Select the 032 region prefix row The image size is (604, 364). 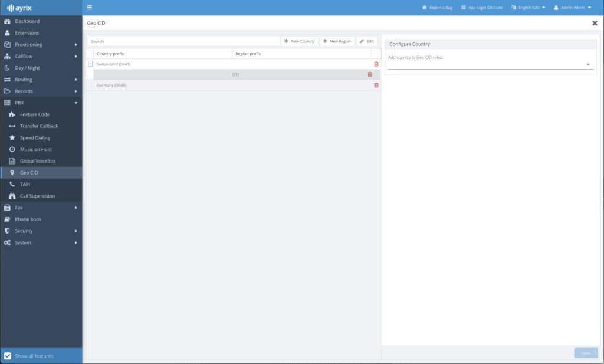(237, 74)
